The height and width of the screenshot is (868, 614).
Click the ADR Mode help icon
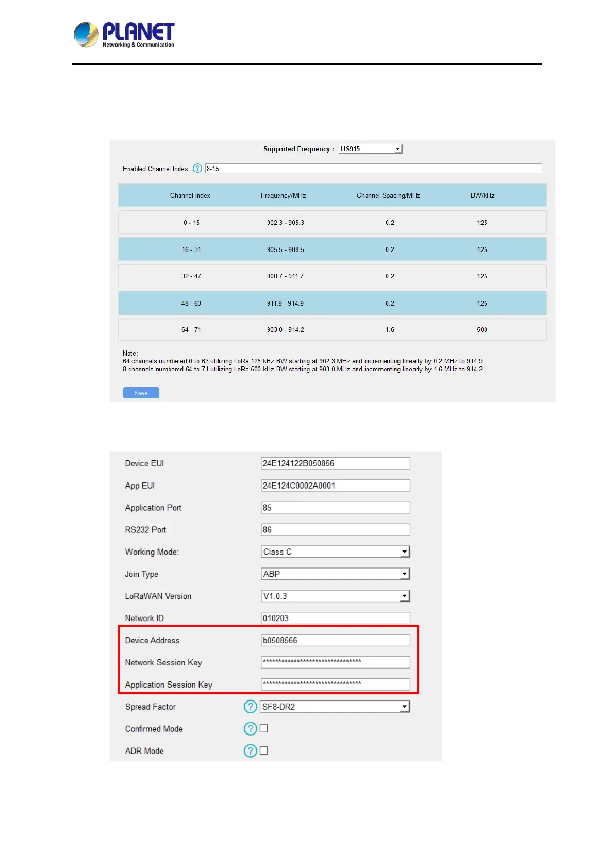pos(250,751)
